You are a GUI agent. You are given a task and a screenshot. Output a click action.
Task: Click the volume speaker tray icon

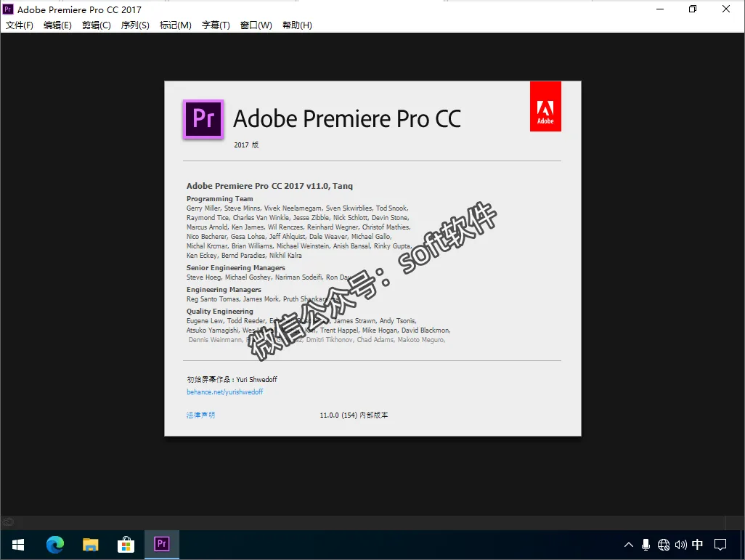pyautogui.click(x=680, y=545)
